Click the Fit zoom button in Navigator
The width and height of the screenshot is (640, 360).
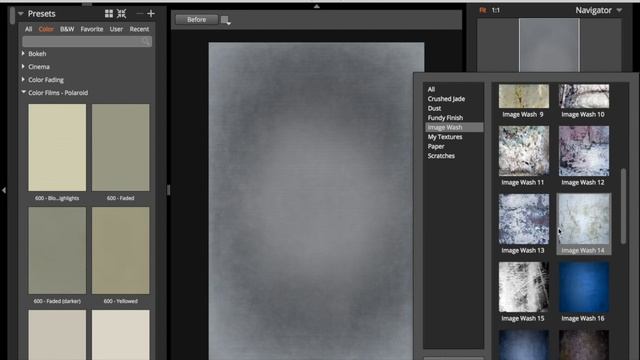[483, 10]
